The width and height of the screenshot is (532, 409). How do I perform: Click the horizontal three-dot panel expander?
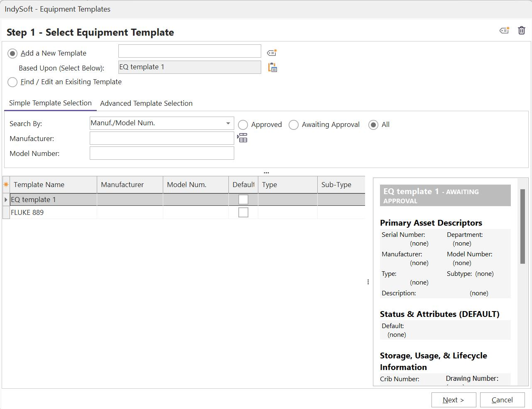pyautogui.click(x=266, y=173)
